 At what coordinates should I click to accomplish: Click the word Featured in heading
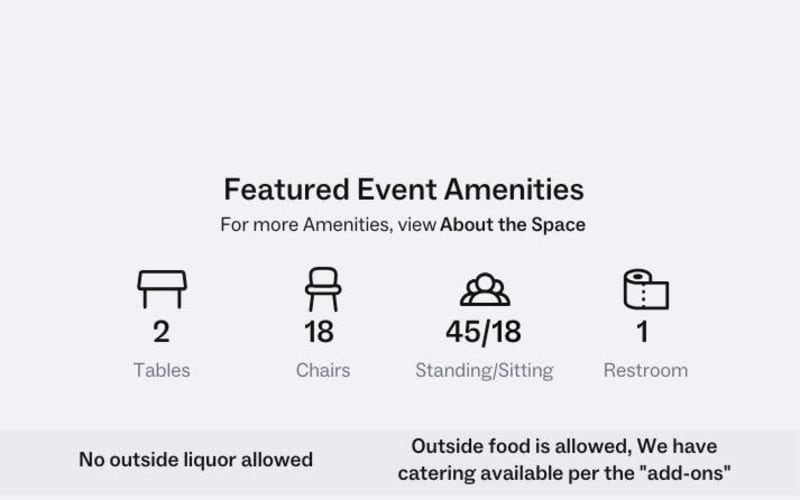(x=287, y=189)
